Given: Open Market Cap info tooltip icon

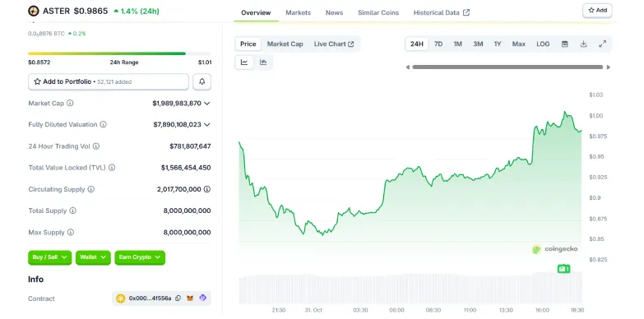Looking at the screenshot, I should tap(70, 103).
